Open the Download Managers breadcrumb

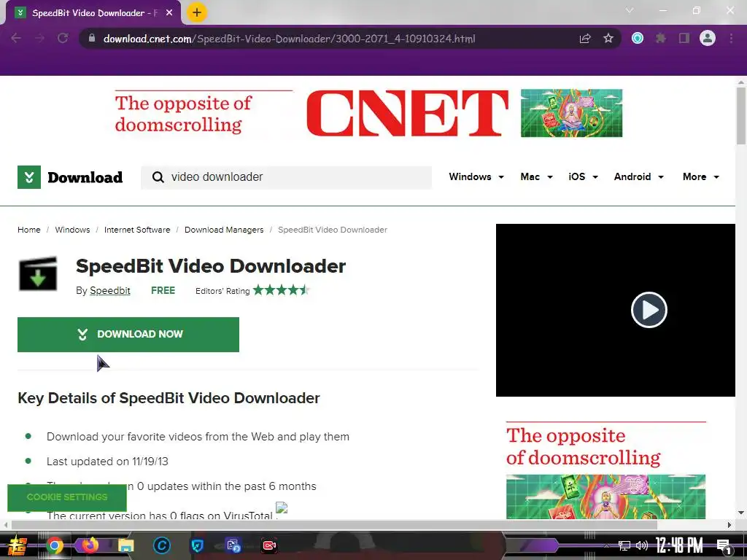pos(224,230)
